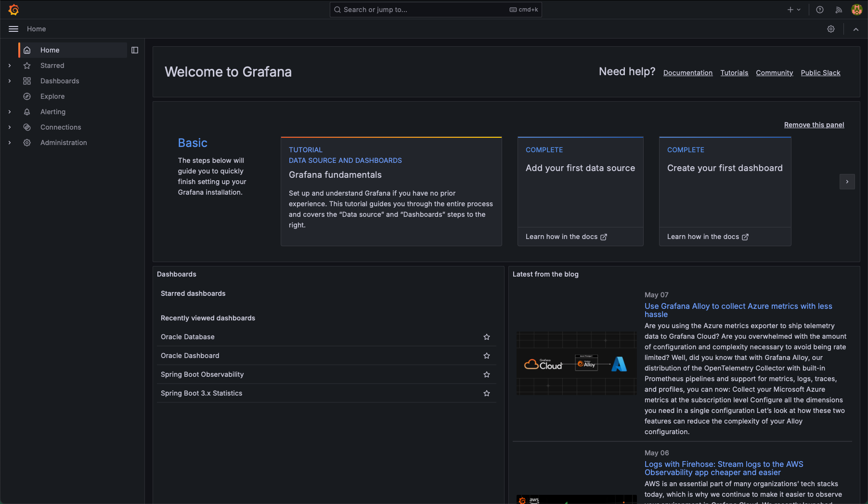
Task: Click the Grafana logo icon
Action: pos(13,10)
